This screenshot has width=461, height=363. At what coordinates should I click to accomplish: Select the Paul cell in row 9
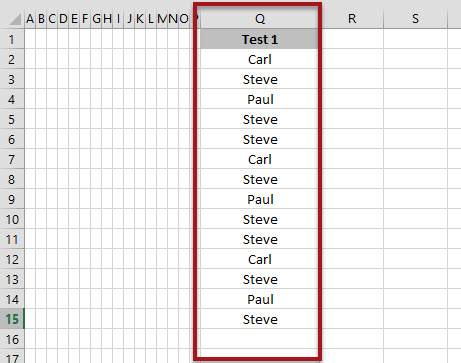pos(260,199)
